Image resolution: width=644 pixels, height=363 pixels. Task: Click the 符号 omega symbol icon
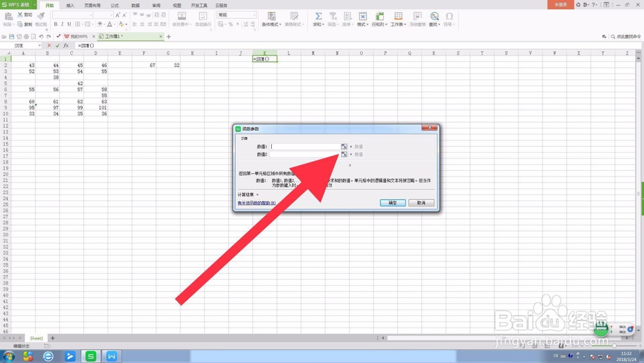coord(450,17)
